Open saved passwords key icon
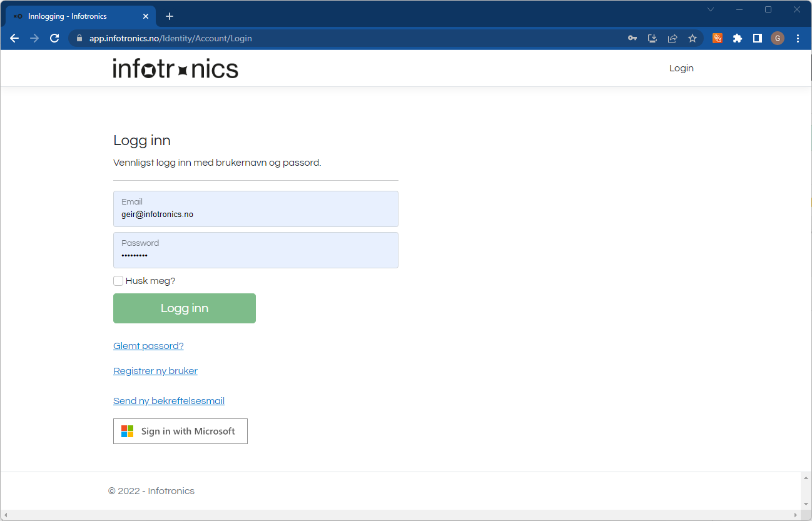Image resolution: width=812 pixels, height=521 pixels. tap(632, 38)
